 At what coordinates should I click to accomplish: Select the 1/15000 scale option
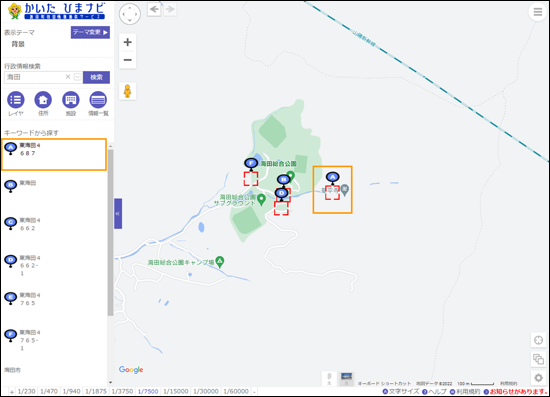176,391
